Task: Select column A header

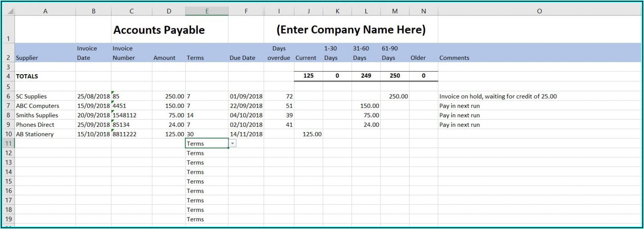Action: (45, 11)
